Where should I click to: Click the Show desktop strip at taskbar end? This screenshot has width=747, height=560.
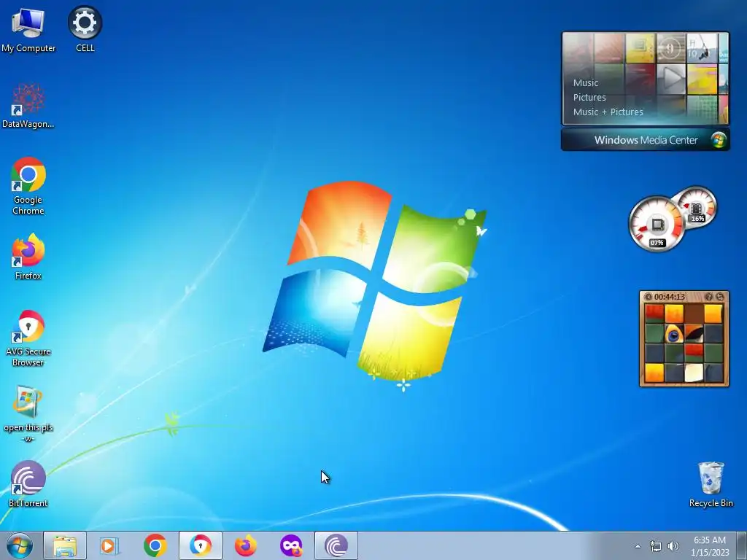[742, 545]
